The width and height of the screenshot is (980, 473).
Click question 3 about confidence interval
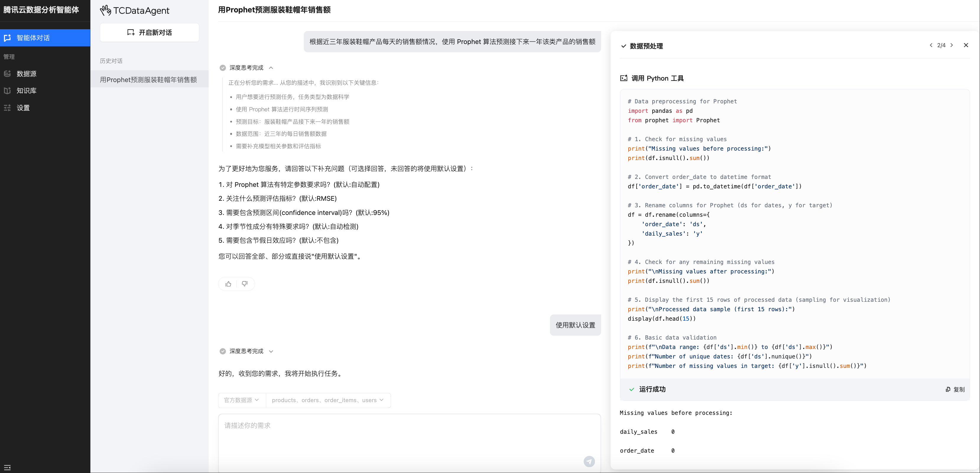[x=304, y=213]
